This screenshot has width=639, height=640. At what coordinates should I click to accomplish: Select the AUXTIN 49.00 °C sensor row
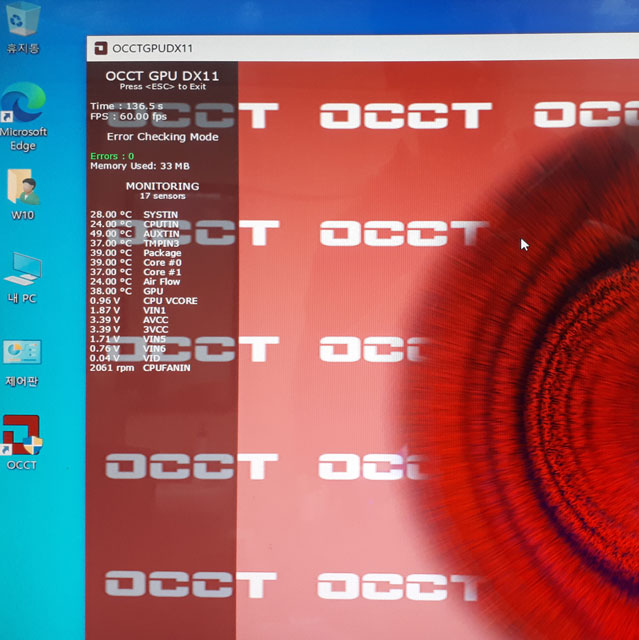(x=135, y=234)
